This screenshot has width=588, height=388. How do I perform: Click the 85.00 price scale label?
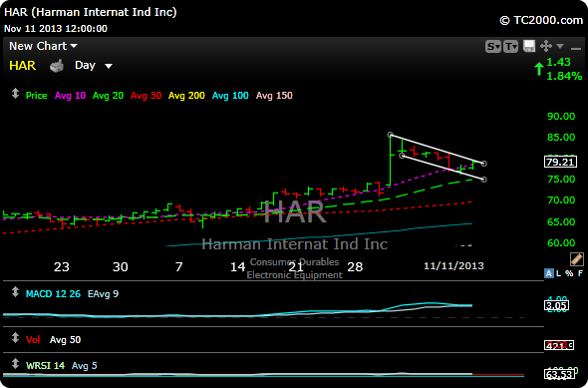click(x=561, y=138)
